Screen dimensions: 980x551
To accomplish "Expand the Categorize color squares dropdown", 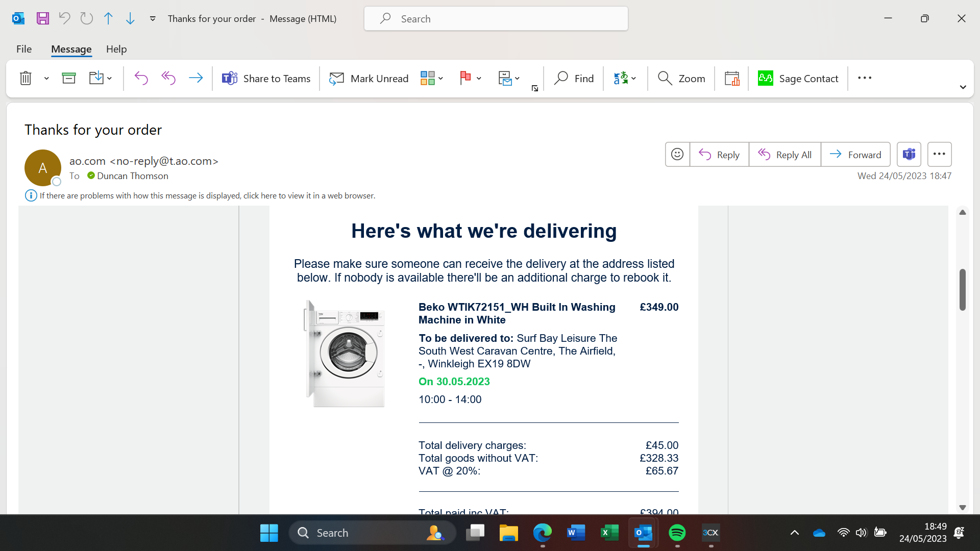I will (440, 79).
